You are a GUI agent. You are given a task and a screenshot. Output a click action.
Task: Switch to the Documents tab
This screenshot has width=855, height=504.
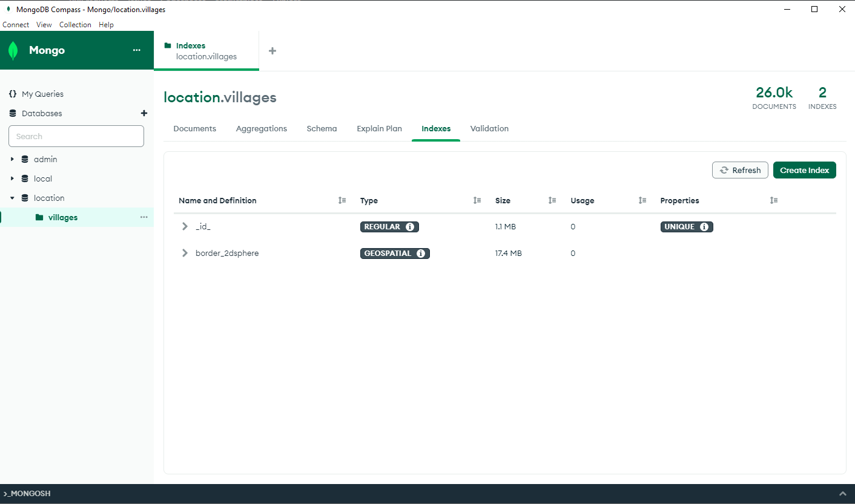click(195, 128)
